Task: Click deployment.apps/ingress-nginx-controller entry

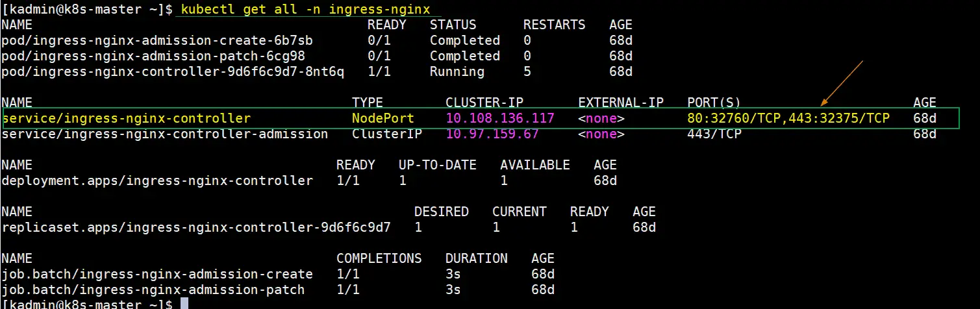Action: 157,180
